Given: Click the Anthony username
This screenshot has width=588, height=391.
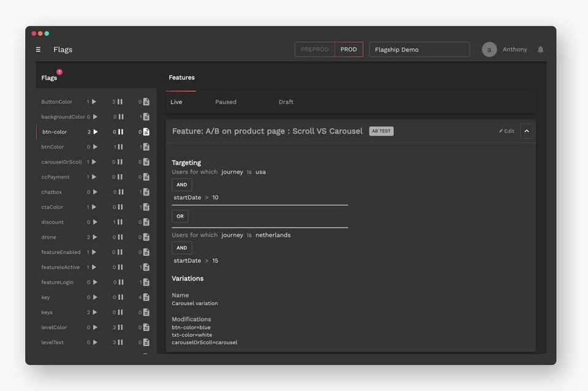Looking at the screenshot, I should coord(514,49).
